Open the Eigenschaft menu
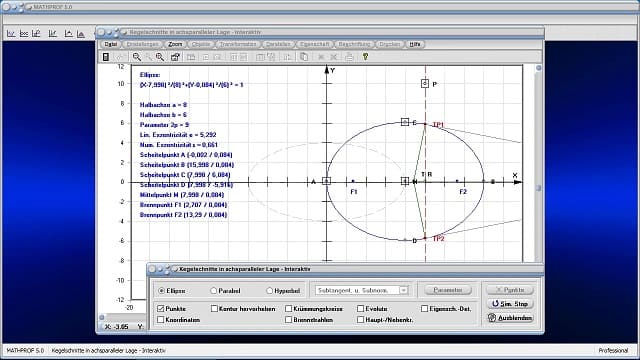Screen dimensions: 640x360 click(x=314, y=44)
